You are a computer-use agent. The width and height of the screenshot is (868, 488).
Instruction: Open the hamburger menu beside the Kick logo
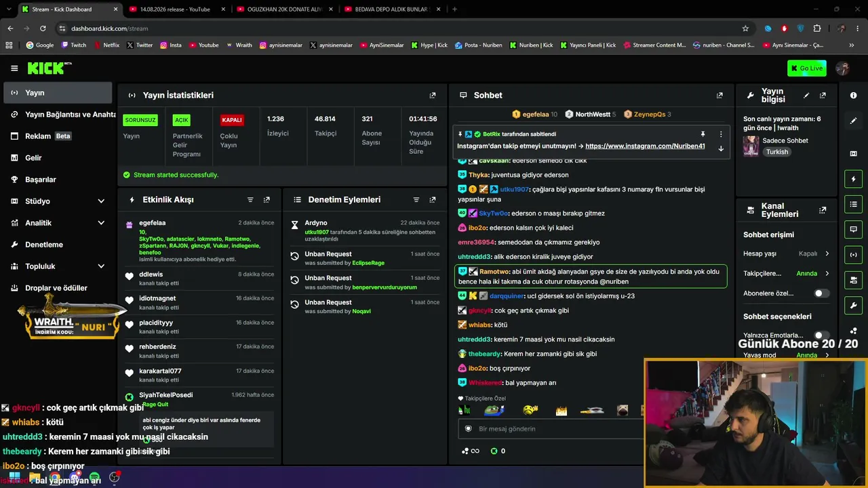[14, 68]
